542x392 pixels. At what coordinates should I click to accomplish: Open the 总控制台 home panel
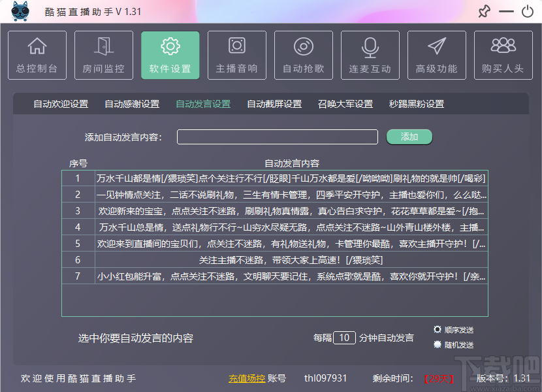(37, 55)
